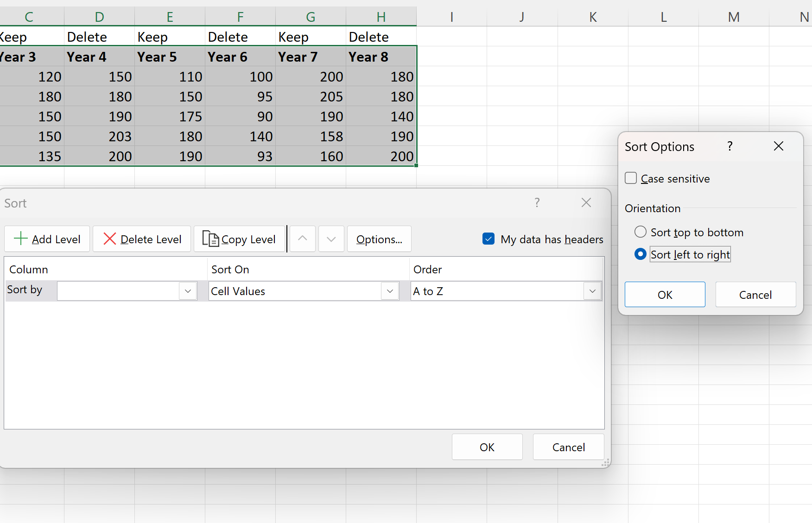This screenshot has width=812, height=523.
Task: Click the Copy Level icon
Action: tap(211, 239)
